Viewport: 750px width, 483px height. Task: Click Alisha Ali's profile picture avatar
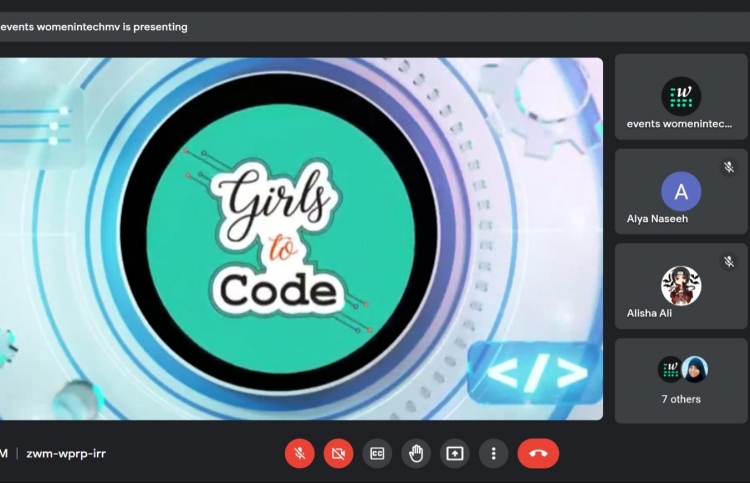pyautogui.click(x=681, y=285)
